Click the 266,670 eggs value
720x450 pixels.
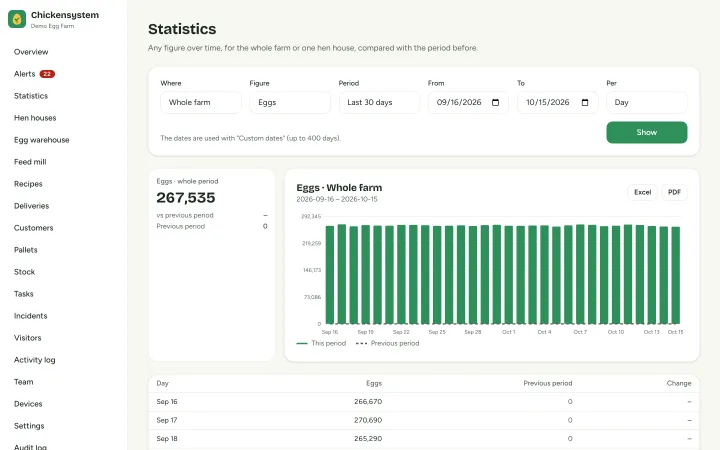pos(368,402)
